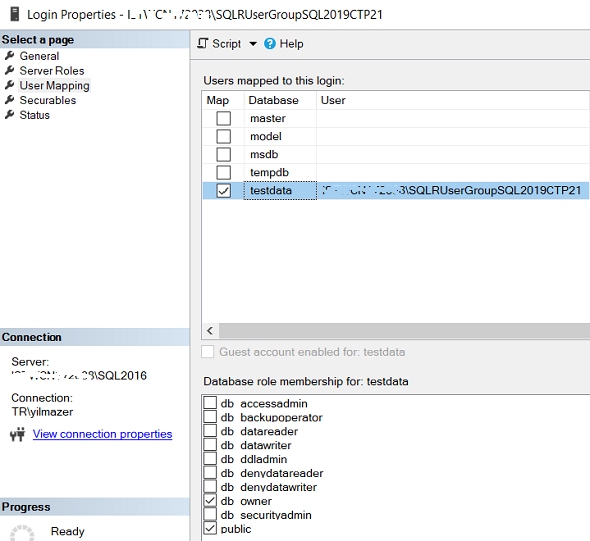Click the Help button label
This screenshot has height=541, width=590.
[291, 44]
